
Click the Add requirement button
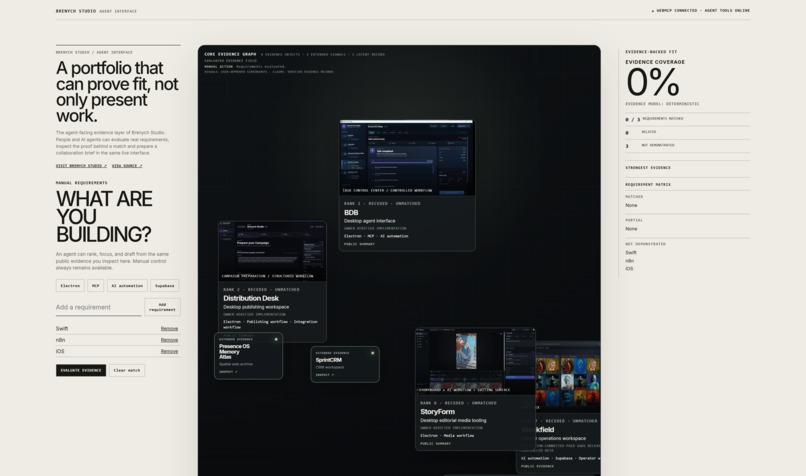point(162,307)
